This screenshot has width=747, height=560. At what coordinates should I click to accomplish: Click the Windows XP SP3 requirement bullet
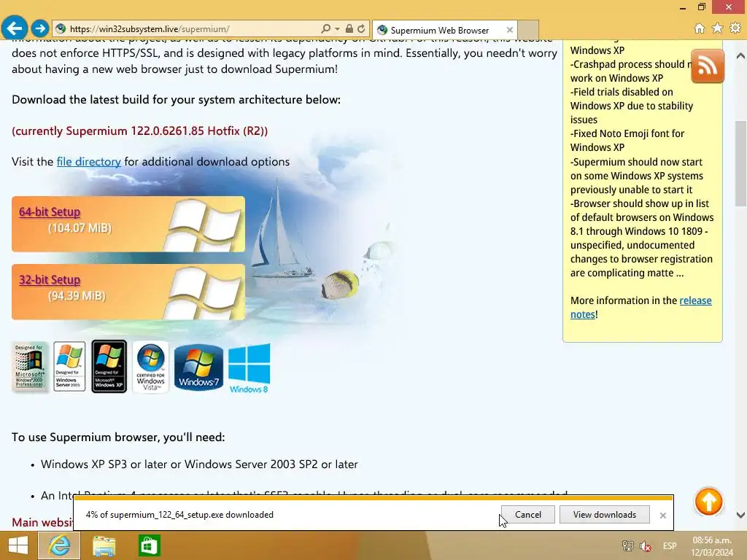pos(199,464)
